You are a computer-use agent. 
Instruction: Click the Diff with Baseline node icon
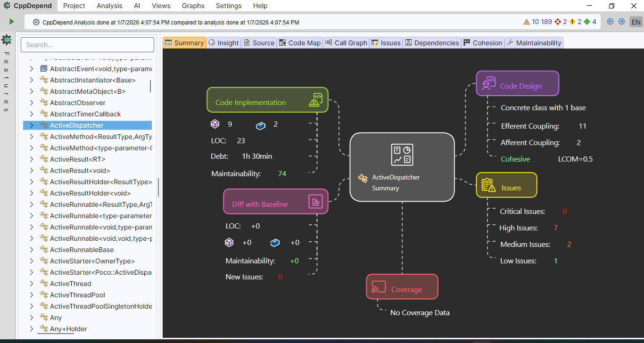315,202
